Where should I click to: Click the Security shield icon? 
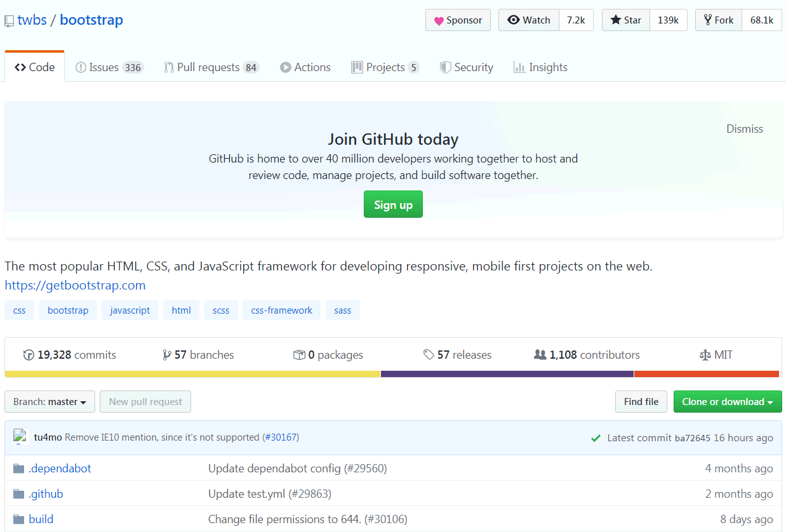[x=446, y=67]
